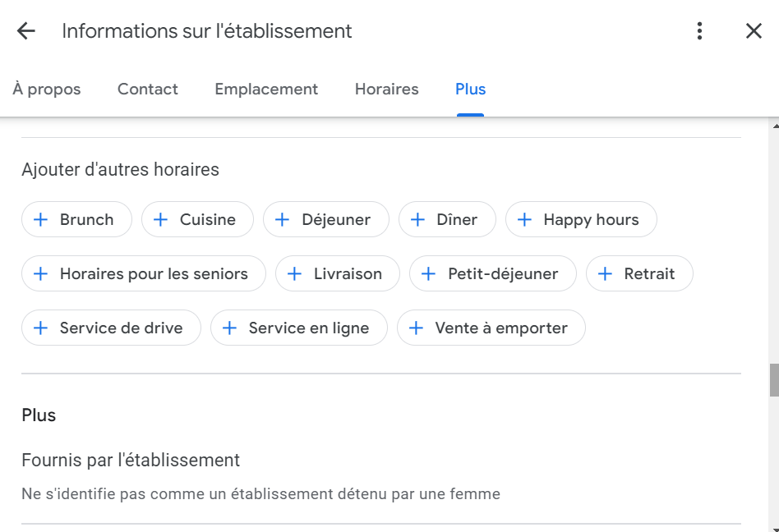Add Brunch hours chip

tap(76, 220)
